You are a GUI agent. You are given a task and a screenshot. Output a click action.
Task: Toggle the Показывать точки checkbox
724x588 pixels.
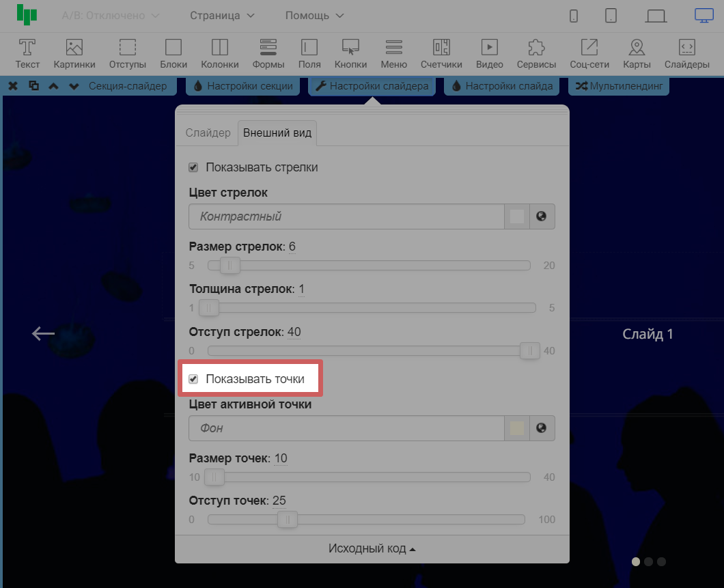(x=193, y=379)
